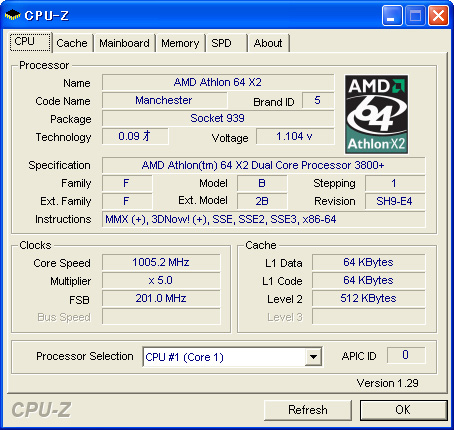The width and height of the screenshot is (454, 430).
Task: Click the Technology value 0.09
Action: pos(135,136)
